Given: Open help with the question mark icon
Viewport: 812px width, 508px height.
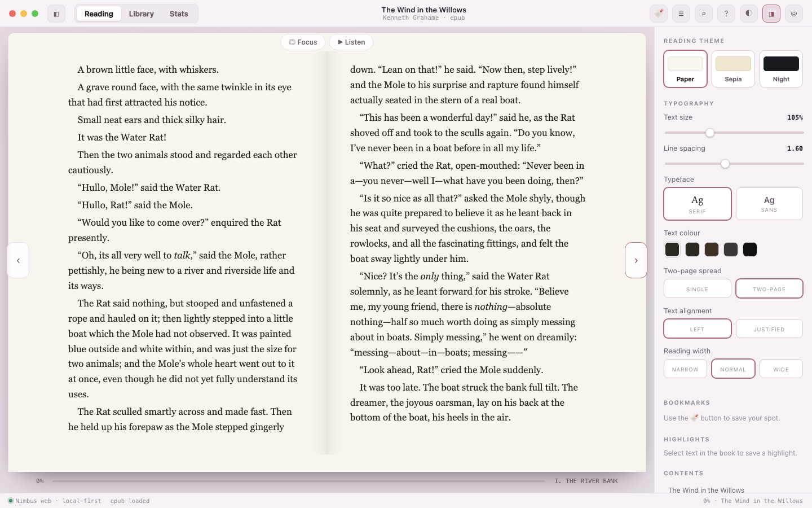Looking at the screenshot, I should pyautogui.click(x=726, y=14).
